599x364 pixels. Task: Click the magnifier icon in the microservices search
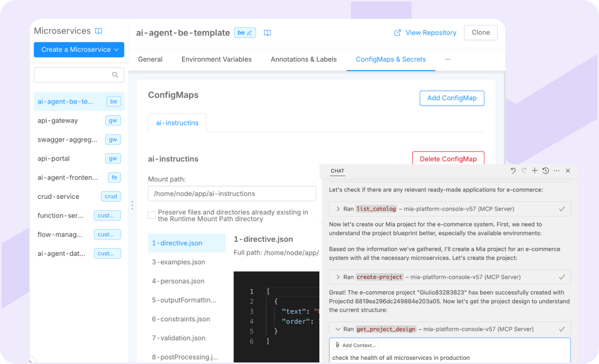(x=115, y=75)
